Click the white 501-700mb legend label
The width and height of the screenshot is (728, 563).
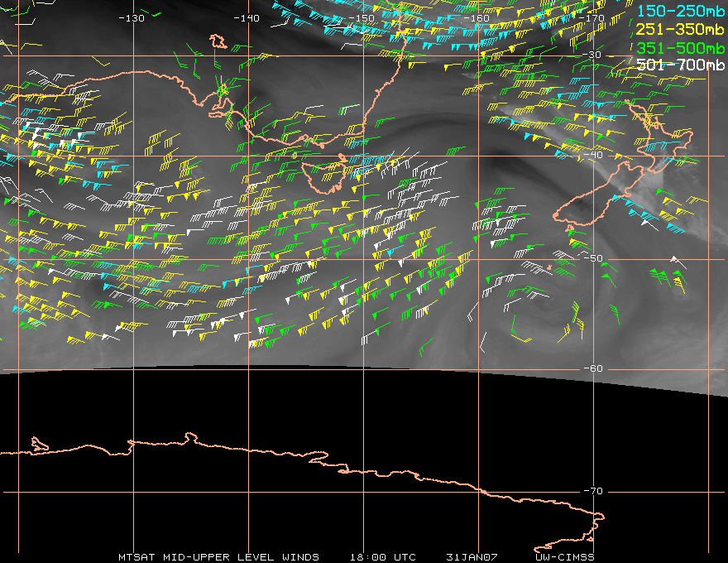click(x=681, y=65)
